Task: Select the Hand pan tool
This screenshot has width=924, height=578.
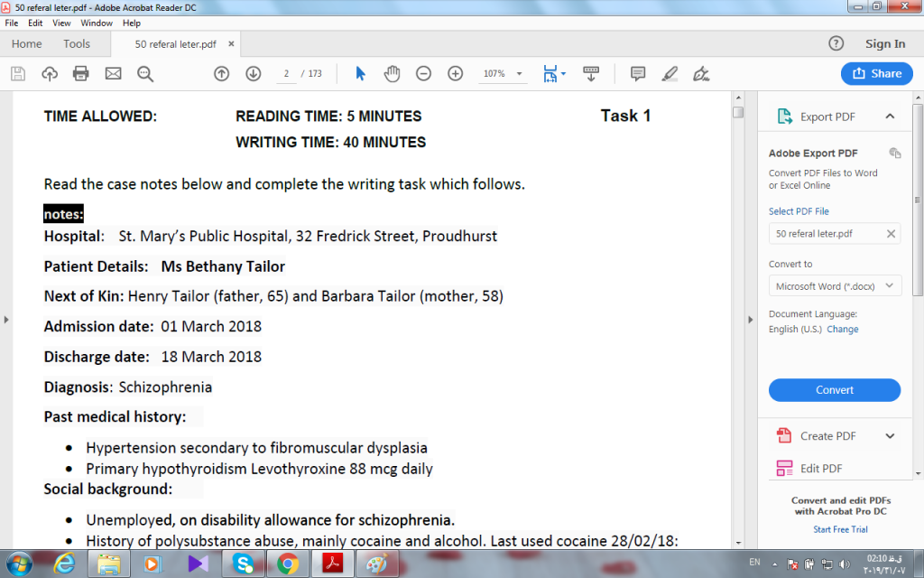Action: tap(392, 74)
